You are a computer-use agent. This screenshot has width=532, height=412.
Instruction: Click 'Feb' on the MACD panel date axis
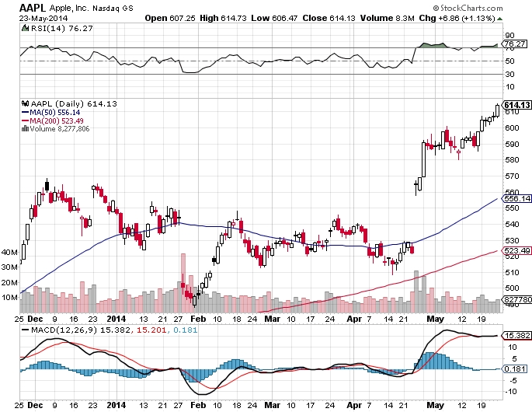[199, 406]
